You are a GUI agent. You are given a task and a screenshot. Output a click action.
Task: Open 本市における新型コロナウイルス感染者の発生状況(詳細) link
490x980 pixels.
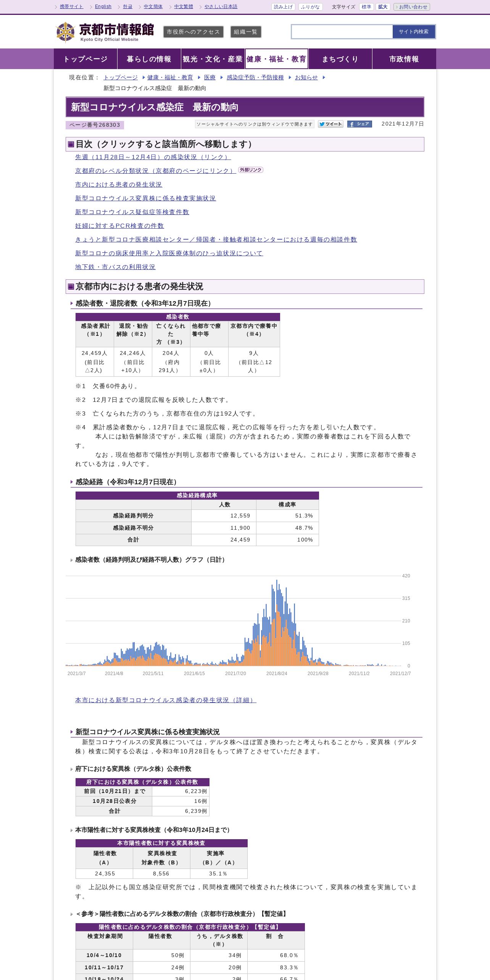[166, 700]
